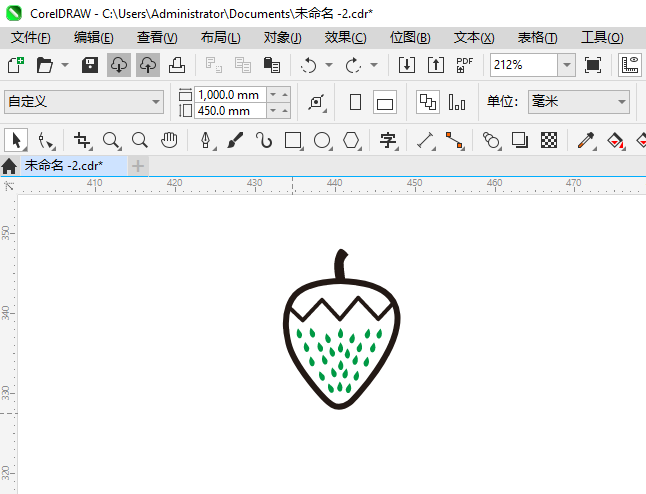Click the Export icon
This screenshot has width=646, height=494.
click(x=436, y=65)
